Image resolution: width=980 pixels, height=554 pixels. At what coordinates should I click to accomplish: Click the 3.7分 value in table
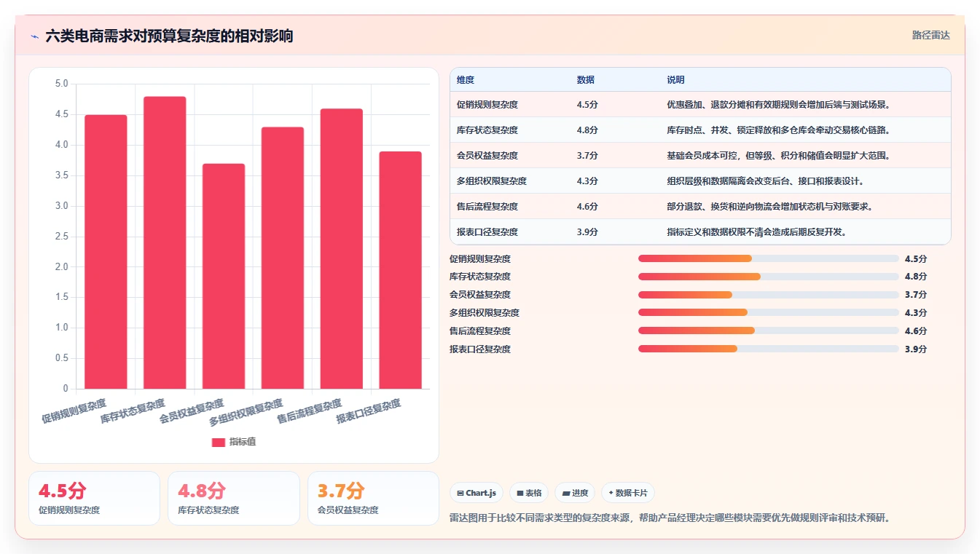coord(587,156)
